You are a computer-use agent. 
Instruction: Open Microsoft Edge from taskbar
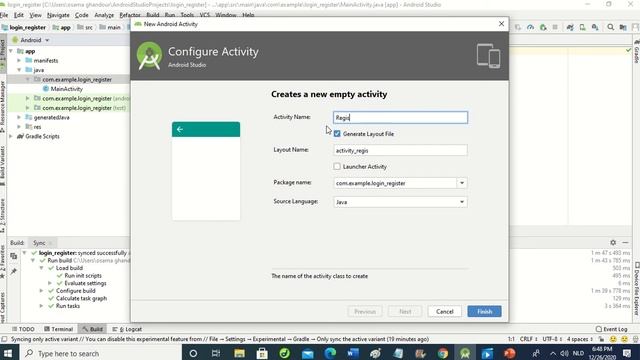click(x=330, y=353)
